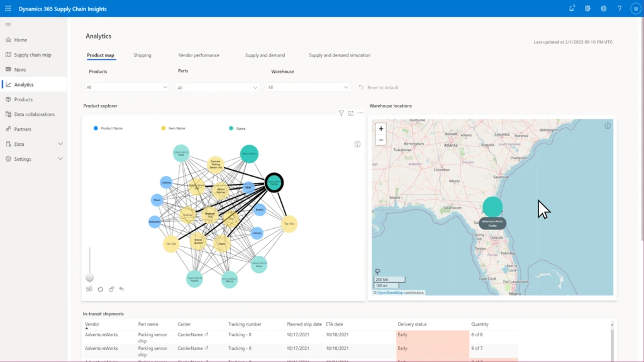Screen dimensions: 644x362
Task: Open the Products filter dropdown
Action: 126,86
